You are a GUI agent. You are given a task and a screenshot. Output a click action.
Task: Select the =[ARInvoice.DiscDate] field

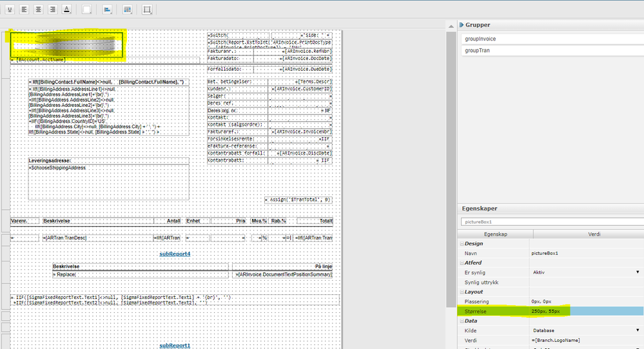pyautogui.click(x=300, y=153)
